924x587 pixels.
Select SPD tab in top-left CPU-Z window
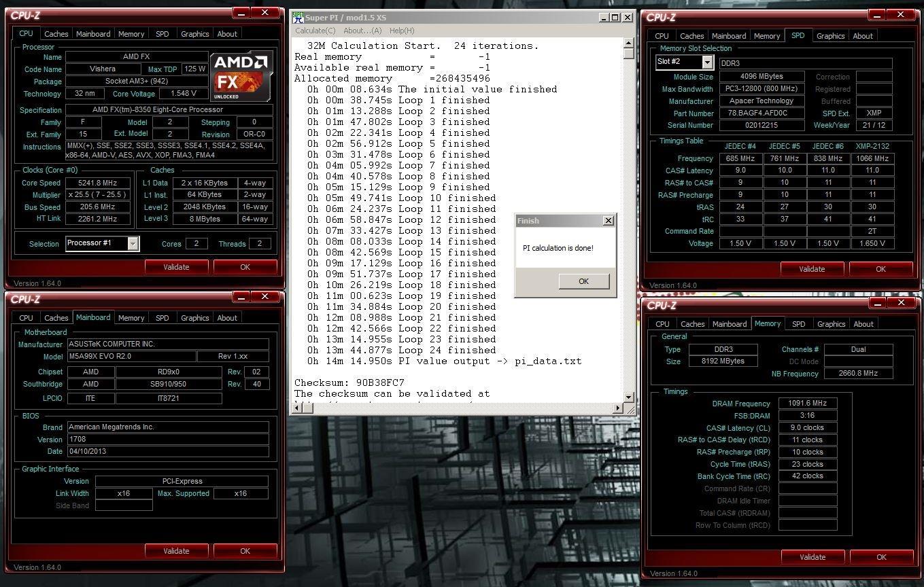point(162,34)
